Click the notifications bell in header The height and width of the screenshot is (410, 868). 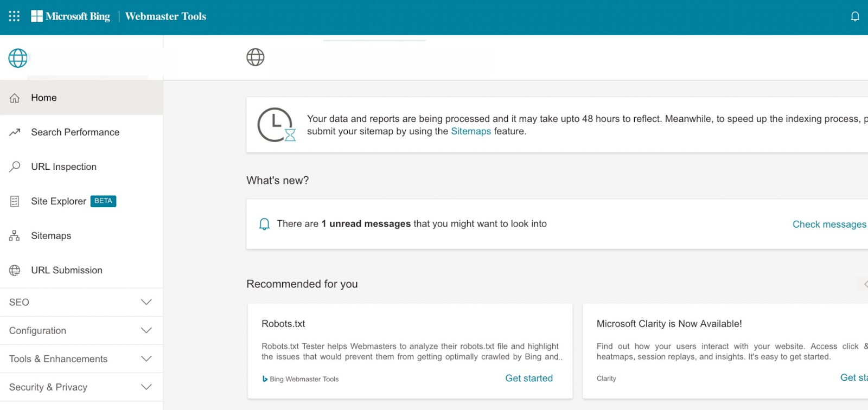(x=854, y=16)
